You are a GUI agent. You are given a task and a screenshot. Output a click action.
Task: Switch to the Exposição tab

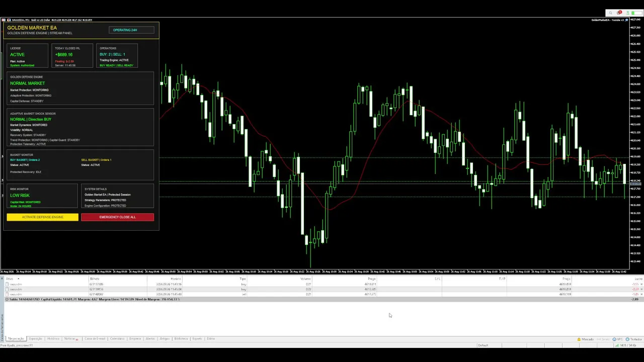pos(35,339)
